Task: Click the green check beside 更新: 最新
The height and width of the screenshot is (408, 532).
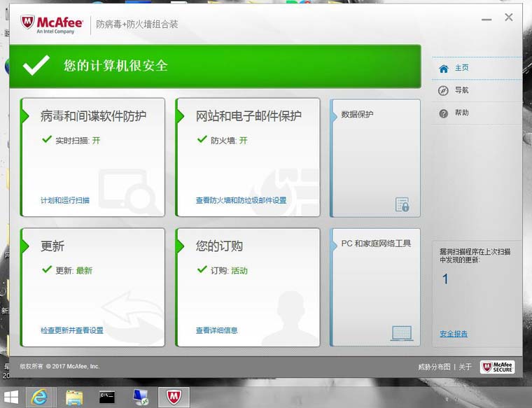Action: coord(46,269)
